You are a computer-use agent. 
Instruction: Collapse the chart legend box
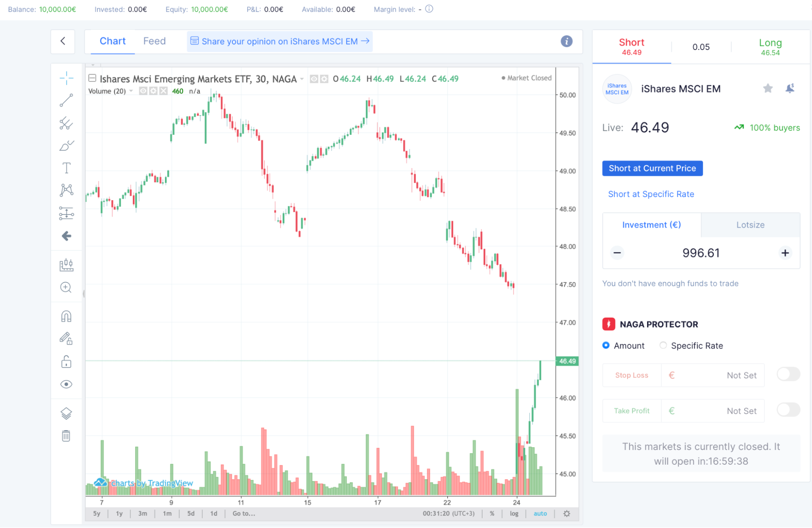pyautogui.click(x=92, y=78)
